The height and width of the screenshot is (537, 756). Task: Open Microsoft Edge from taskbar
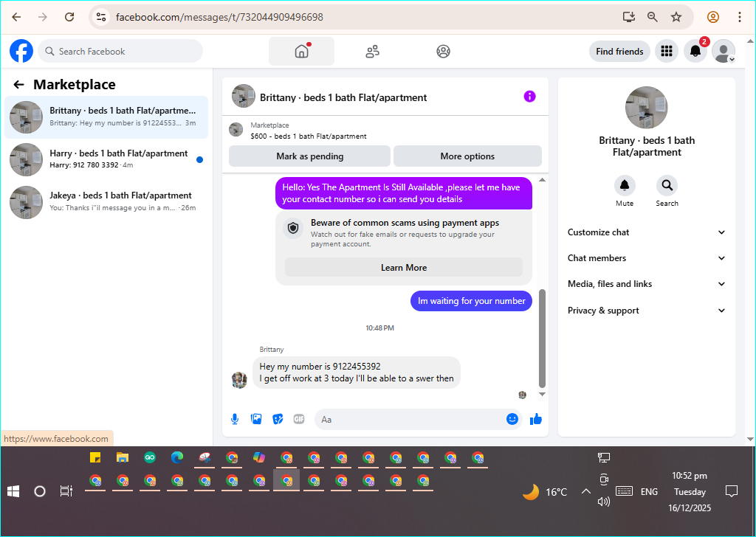click(177, 457)
